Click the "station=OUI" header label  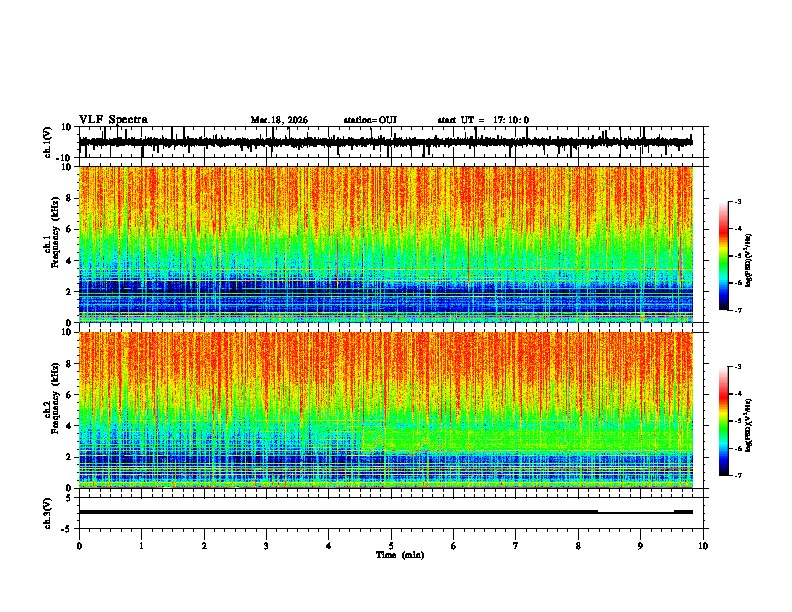point(370,120)
